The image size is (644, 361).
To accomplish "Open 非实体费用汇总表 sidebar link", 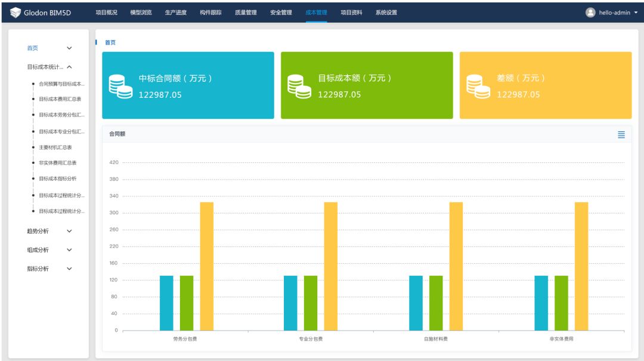I will tap(58, 162).
